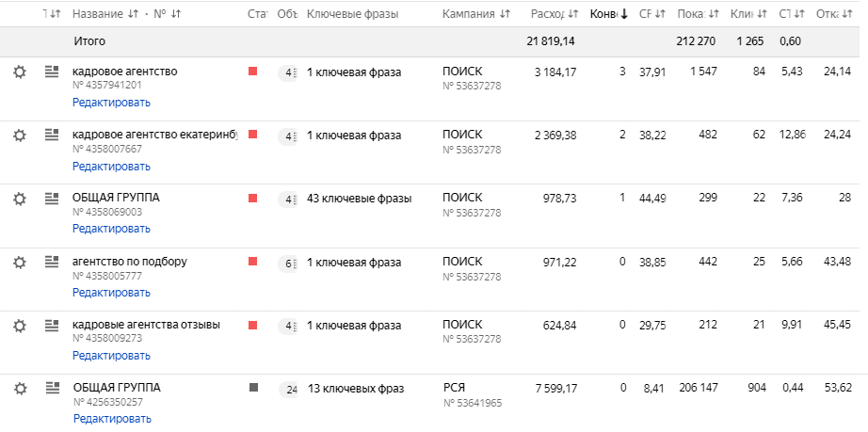Viewport: 868px width, 432px height.
Task: Open settings gear for 'агентство по подбору'
Action: 19,262
